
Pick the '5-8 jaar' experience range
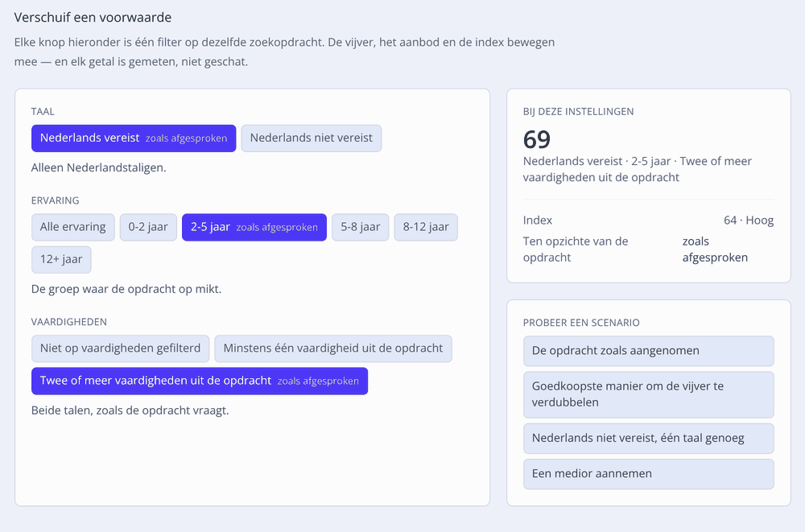[x=361, y=227]
